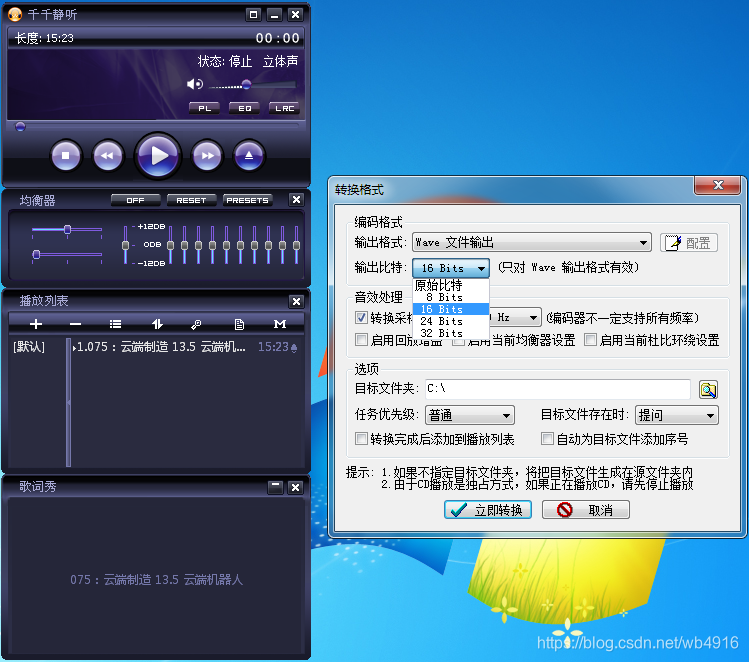
Task: Close the 歌词秀 lyrics panel
Action: [x=296, y=487]
